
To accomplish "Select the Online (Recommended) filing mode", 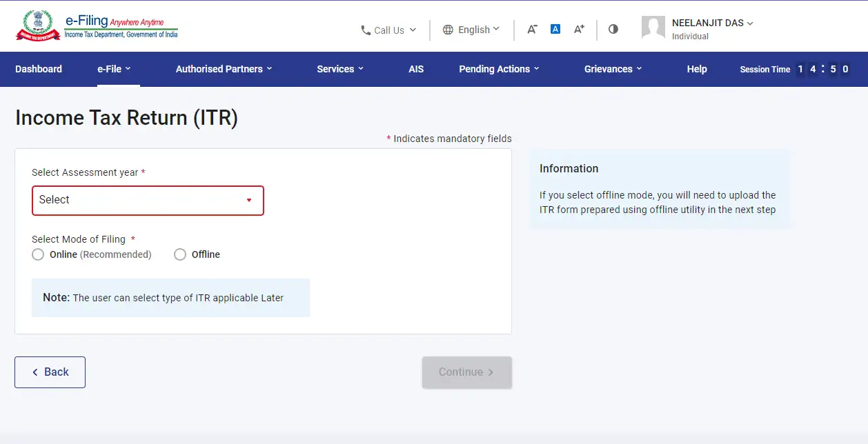I will point(38,254).
